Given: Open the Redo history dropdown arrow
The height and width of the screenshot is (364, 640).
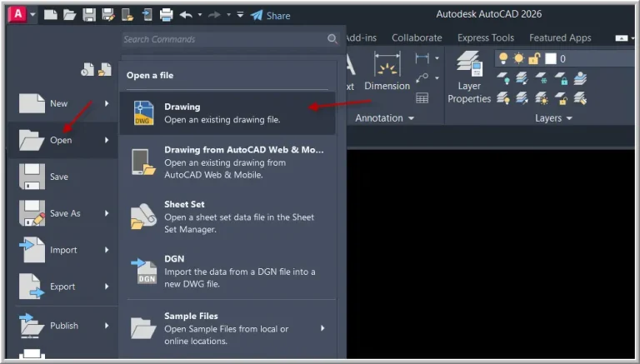Looking at the screenshot, I should click(228, 15).
